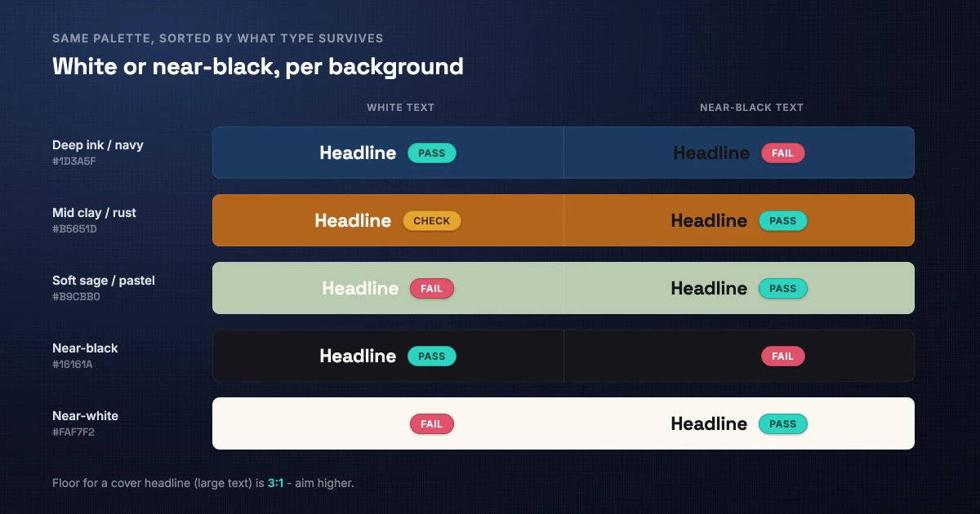980x514 pixels.
Task: Click the "Mid clay / rust" row label
Action: [94, 213]
